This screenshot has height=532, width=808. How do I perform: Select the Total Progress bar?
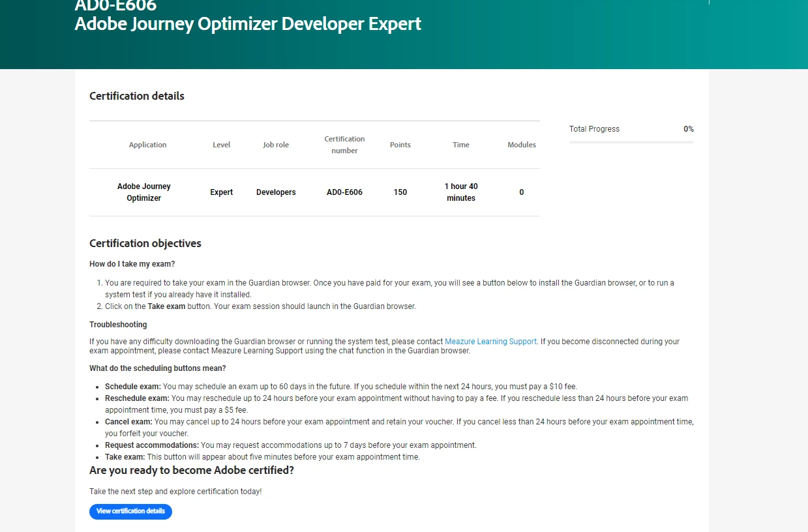coord(631,141)
